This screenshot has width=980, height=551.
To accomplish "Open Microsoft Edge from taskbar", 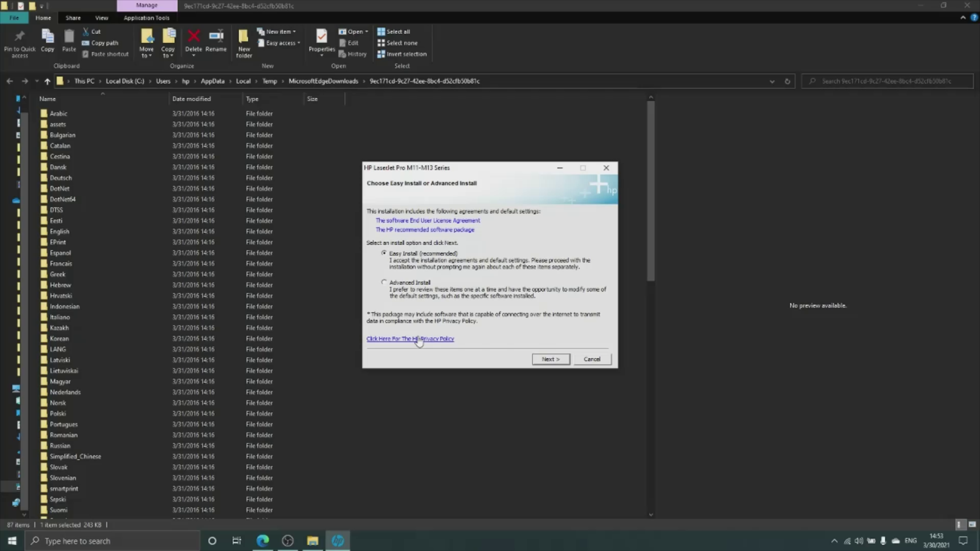I will (x=263, y=541).
